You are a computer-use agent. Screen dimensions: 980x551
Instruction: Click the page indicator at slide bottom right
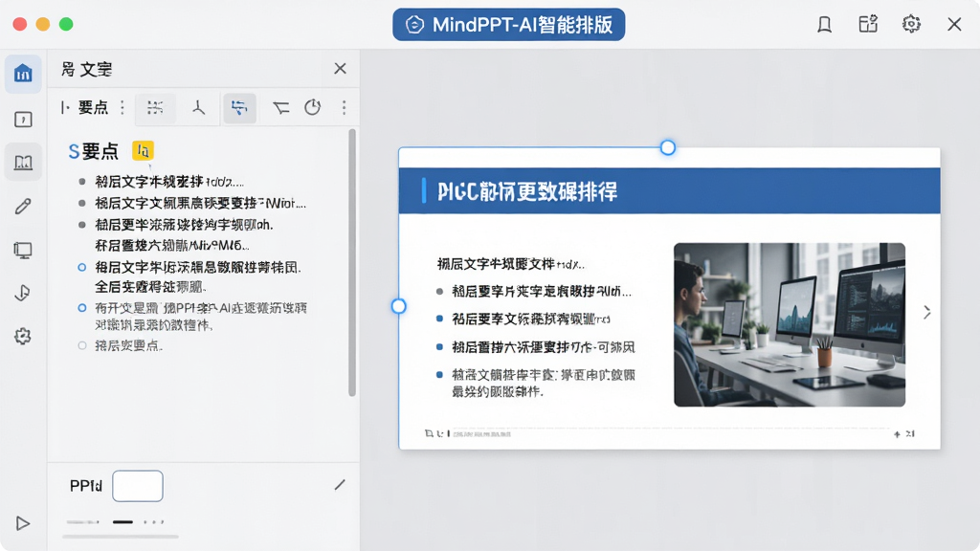(904, 433)
